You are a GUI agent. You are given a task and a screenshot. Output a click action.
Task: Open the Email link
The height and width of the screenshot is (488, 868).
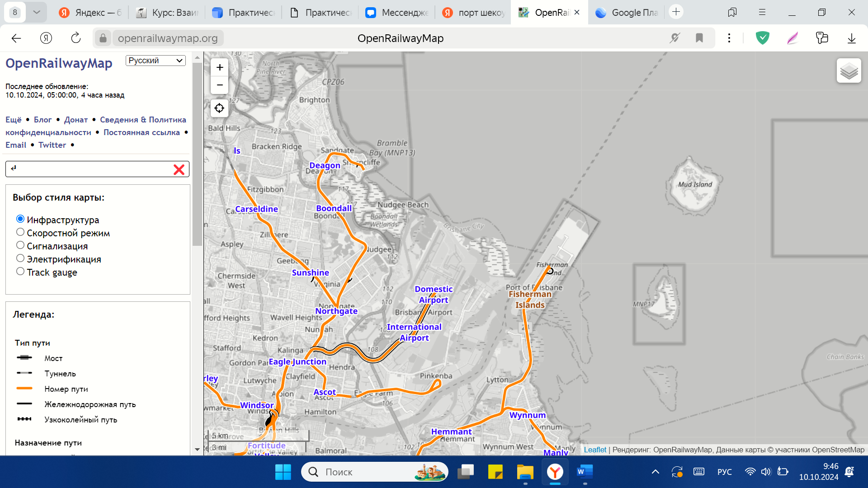click(16, 145)
